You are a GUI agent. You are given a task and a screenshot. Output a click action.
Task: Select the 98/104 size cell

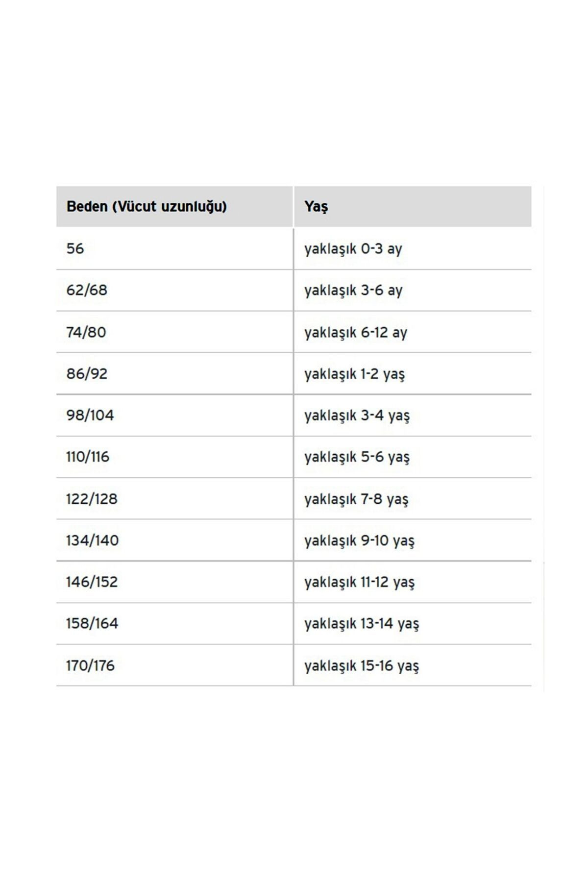click(x=174, y=415)
